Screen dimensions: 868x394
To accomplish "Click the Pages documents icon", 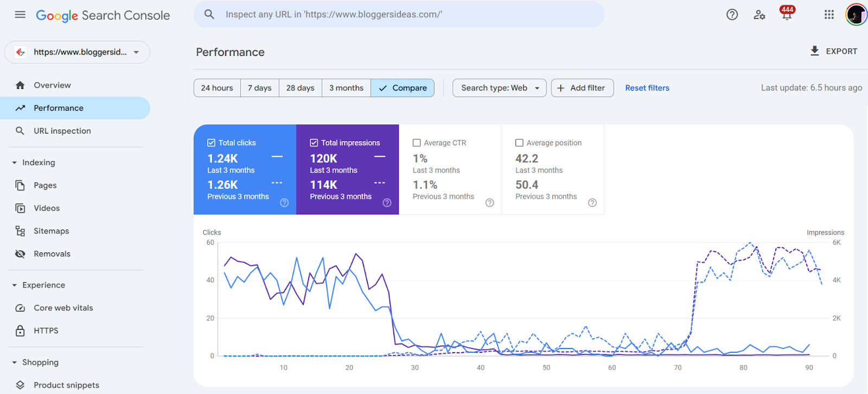I will (x=20, y=186).
